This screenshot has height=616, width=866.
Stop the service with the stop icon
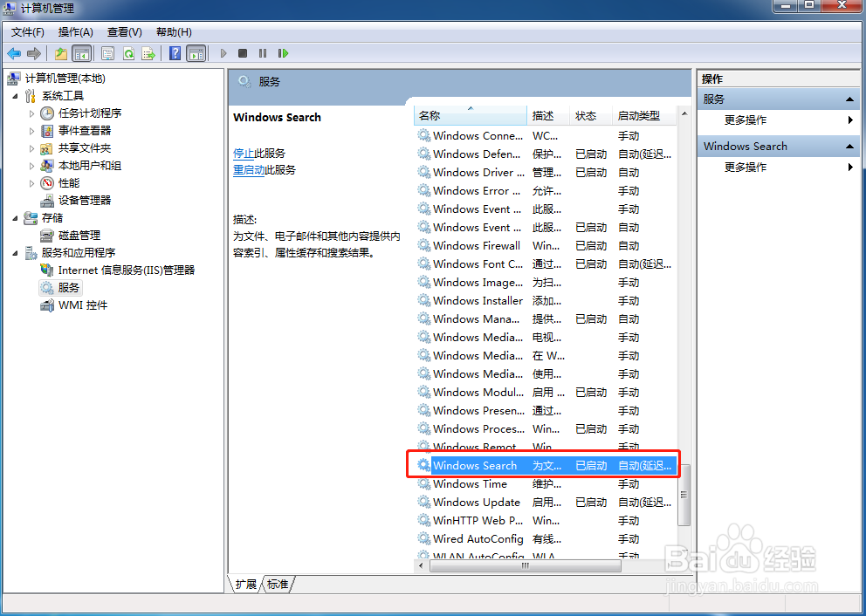click(x=241, y=53)
